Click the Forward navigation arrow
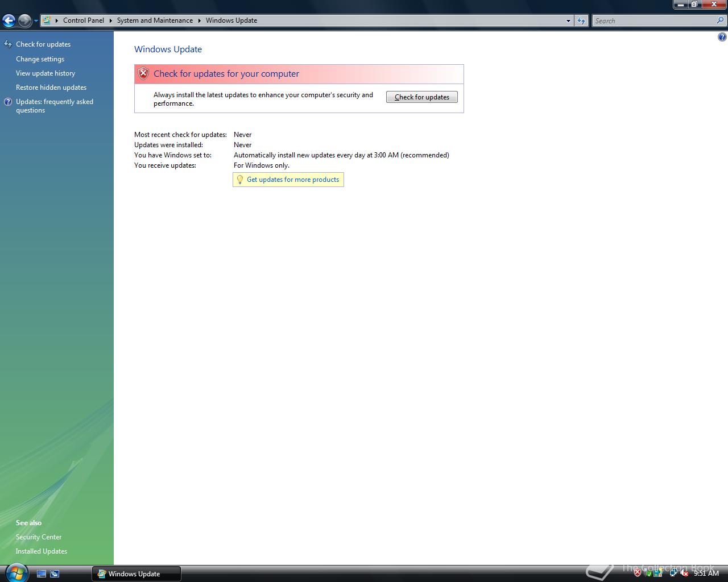 pyautogui.click(x=24, y=21)
